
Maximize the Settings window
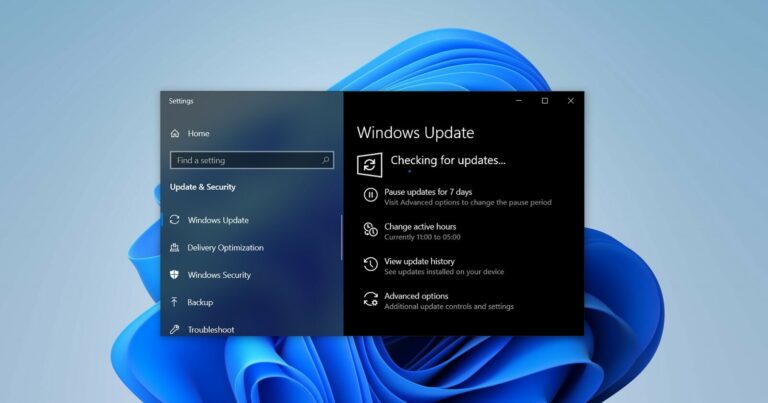[x=545, y=100]
